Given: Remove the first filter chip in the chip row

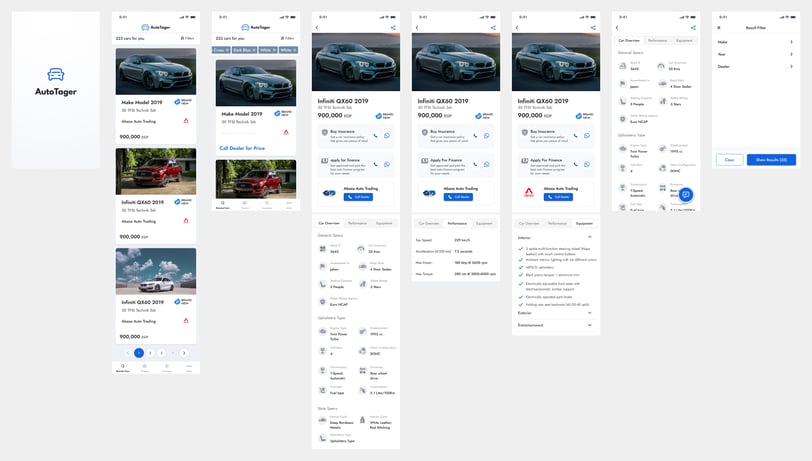Looking at the screenshot, I should tap(227, 50).
